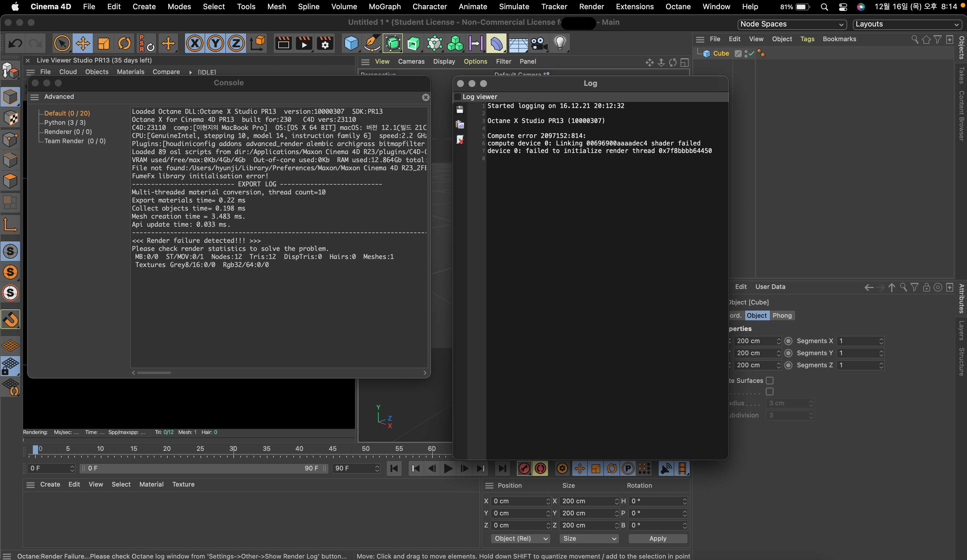Click the MoGraph Cloner icon
The image size is (967, 560).
455,43
